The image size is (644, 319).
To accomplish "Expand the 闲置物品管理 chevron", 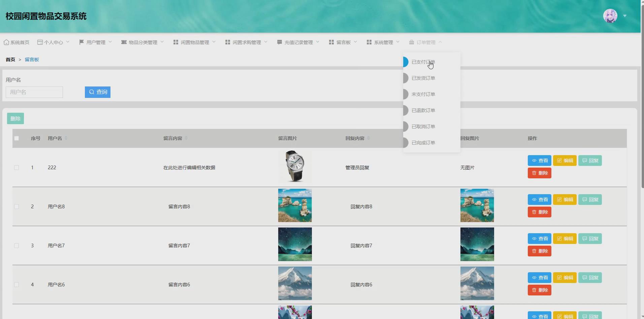I will coord(214,42).
